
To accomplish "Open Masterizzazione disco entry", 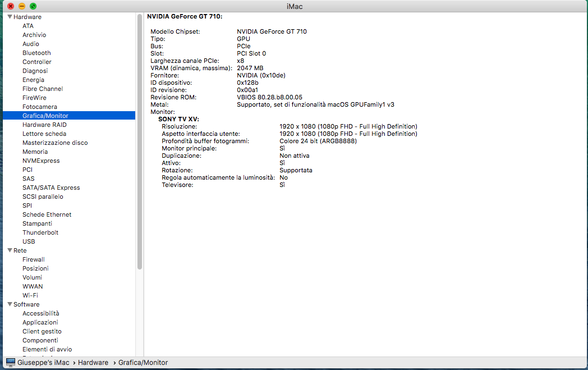I will click(55, 143).
